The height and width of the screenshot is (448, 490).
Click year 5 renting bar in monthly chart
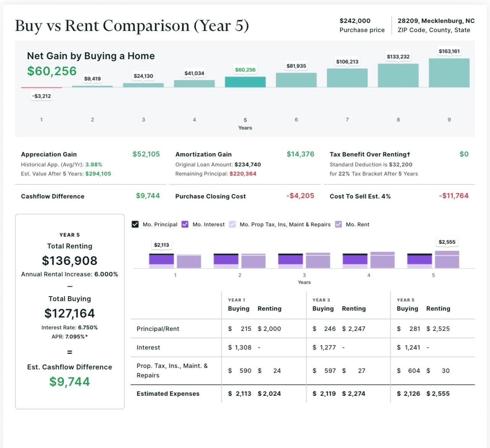click(x=447, y=259)
